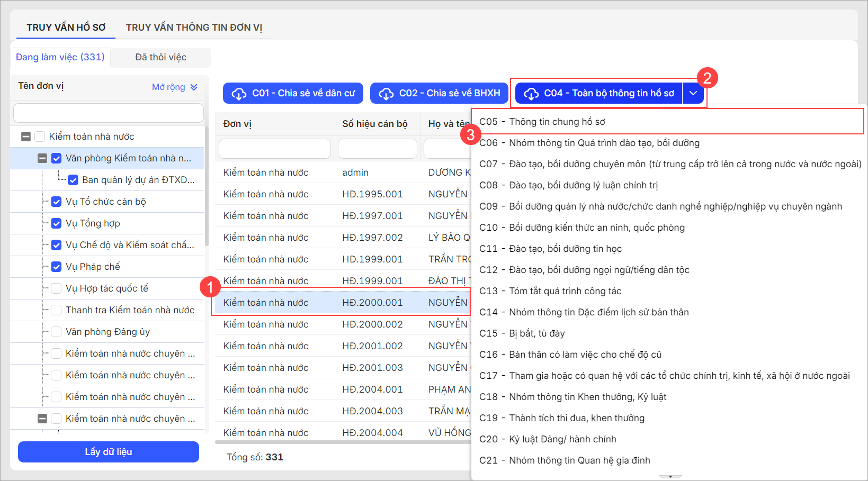The height and width of the screenshot is (481, 868).
Task: Click the unit name search field
Action: (109, 113)
